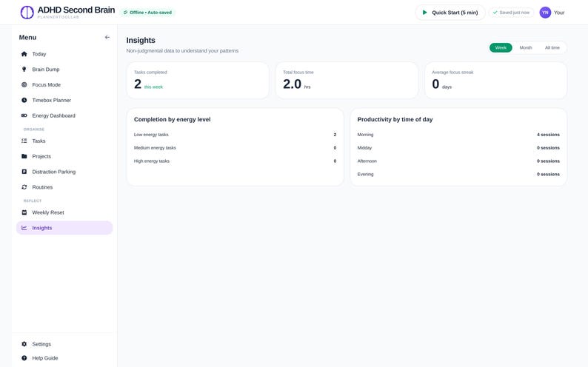Click the Menu heading in the sidebar
Viewport: 588px width, 367px height.
pos(27,38)
